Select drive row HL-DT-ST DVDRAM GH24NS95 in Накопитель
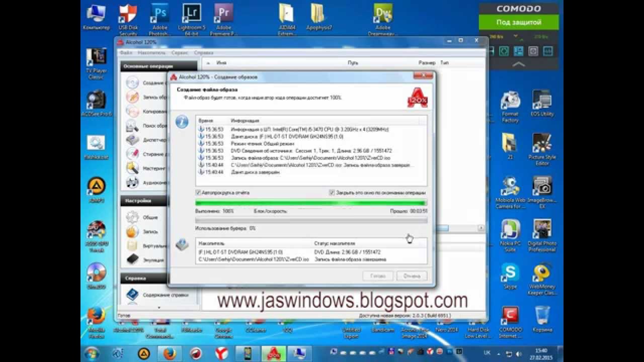The width and height of the screenshot is (644, 362). click(311, 252)
